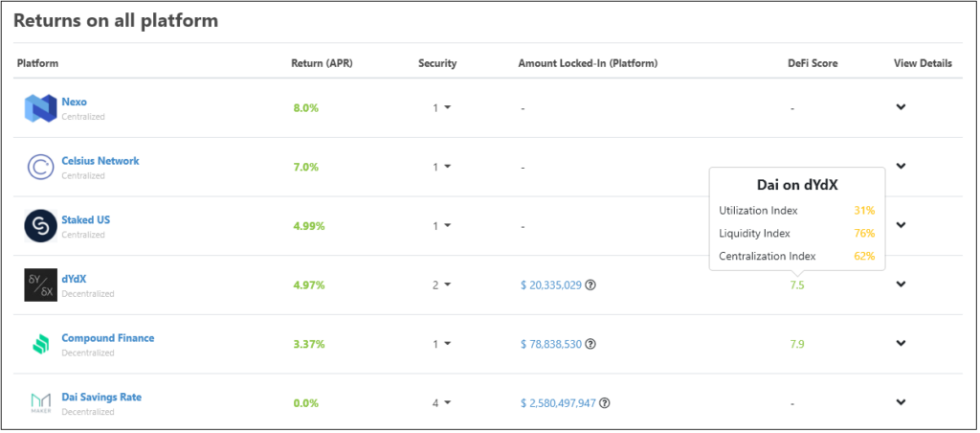Expand view details for Celsius Network
This screenshot has width=980, height=433.
click(901, 166)
